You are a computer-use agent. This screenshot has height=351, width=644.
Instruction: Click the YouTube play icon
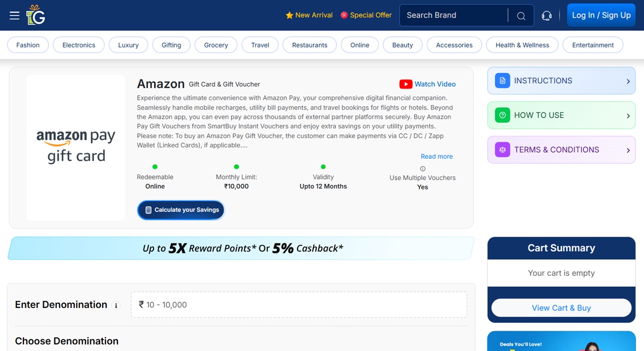[x=406, y=84]
